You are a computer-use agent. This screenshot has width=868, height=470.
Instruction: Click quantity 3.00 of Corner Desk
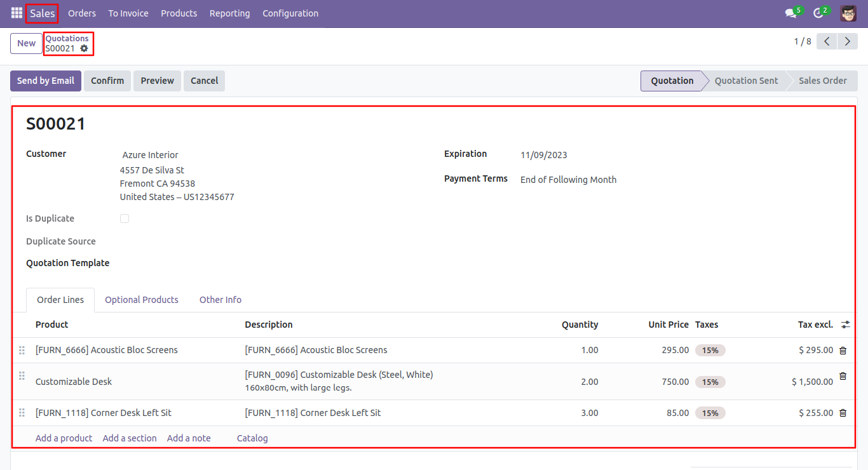(590, 413)
